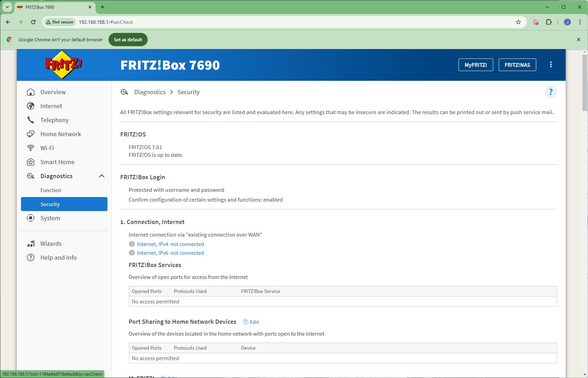Select the Overview menu item
Viewport: 588px width, 378px height.
click(x=53, y=92)
